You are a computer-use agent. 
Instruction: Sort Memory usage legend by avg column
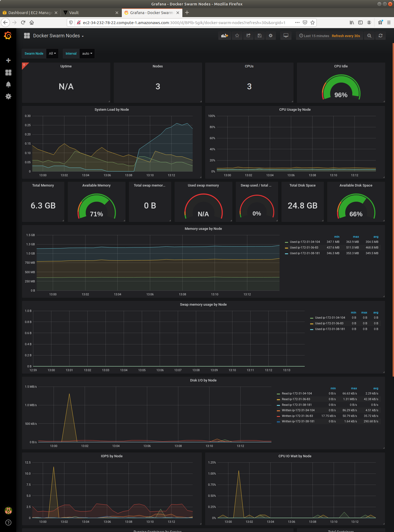pos(376,237)
